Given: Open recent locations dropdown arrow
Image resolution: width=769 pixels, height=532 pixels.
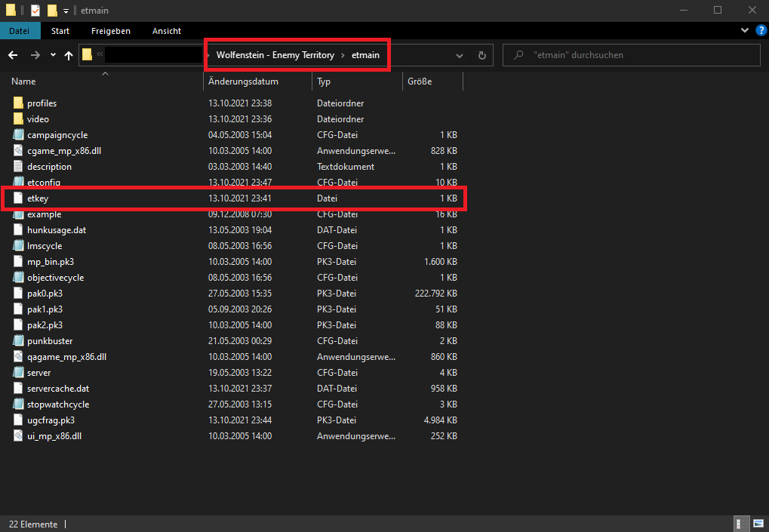Looking at the screenshot, I should coord(53,55).
